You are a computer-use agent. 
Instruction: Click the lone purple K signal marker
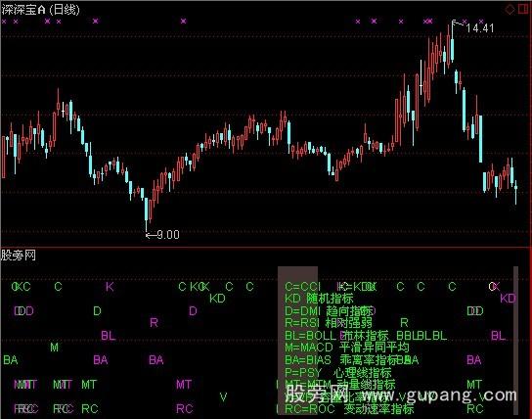click(x=110, y=287)
